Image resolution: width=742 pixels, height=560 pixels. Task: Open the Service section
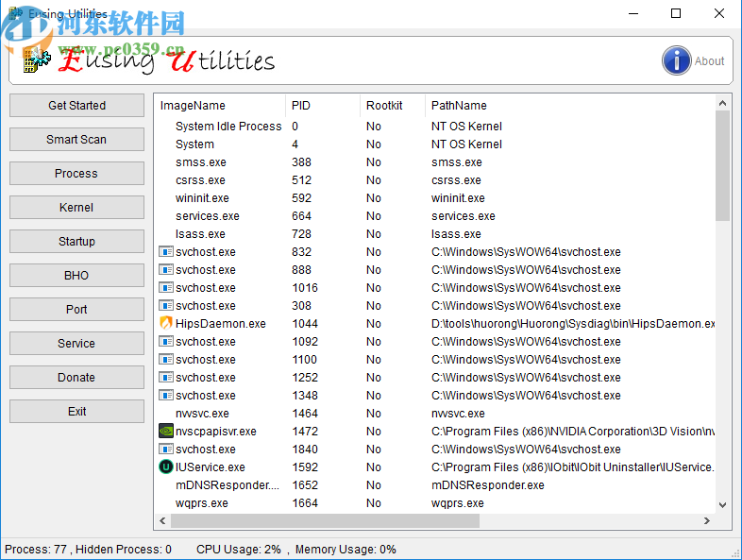tap(76, 343)
